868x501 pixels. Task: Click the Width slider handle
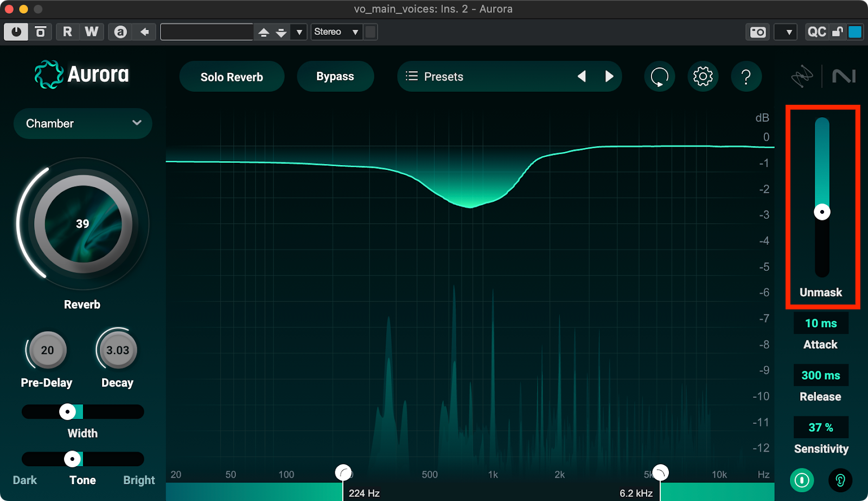point(67,412)
